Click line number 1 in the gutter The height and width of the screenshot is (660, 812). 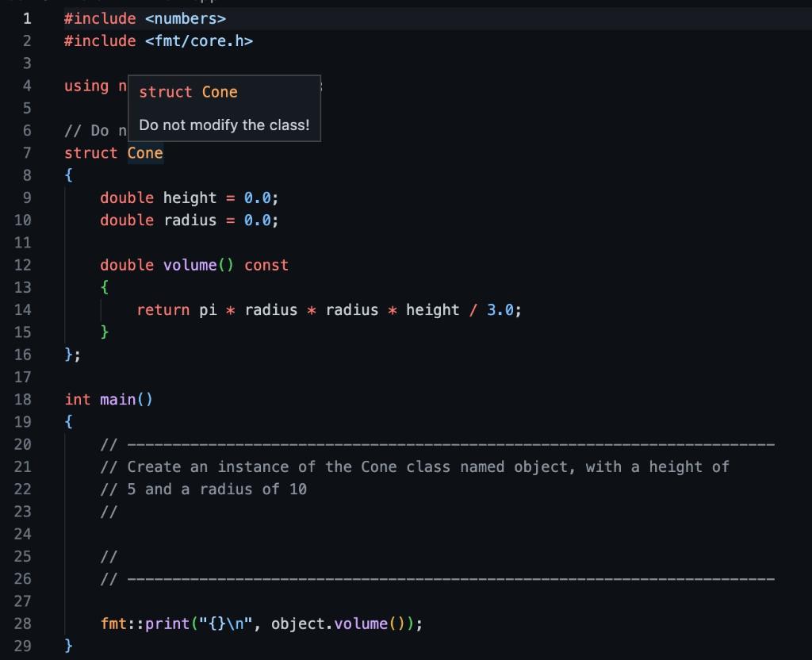[27, 18]
